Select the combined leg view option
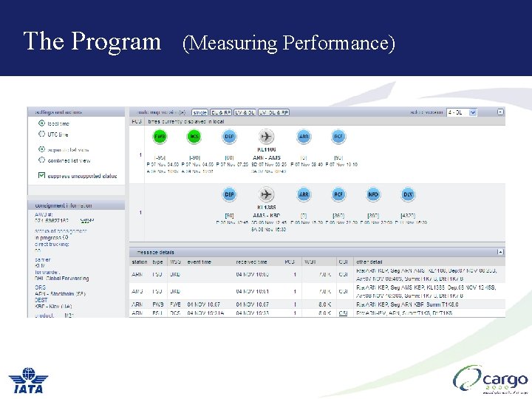532x399 pixels. pyautogui.click(x=41, y=160)
